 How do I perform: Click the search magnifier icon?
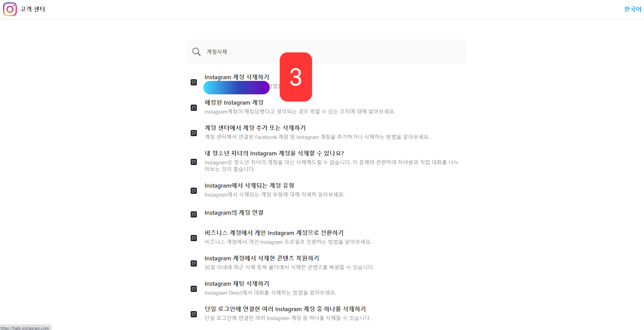[x=196, y=52]
